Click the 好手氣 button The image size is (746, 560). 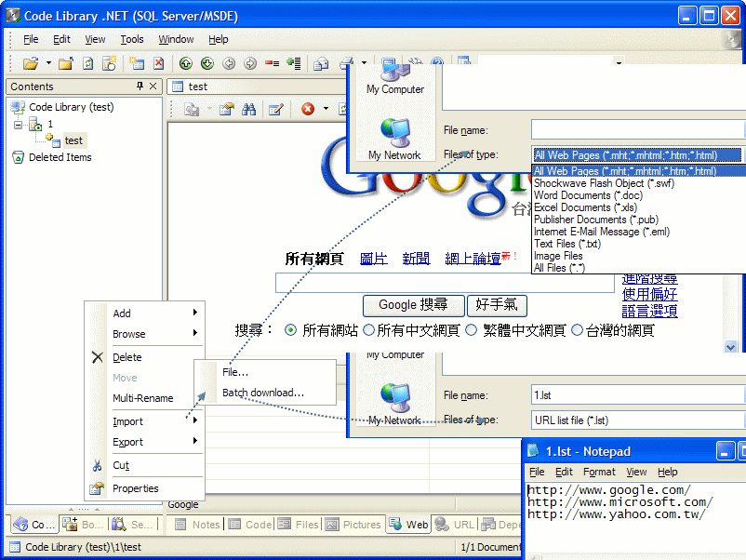tap(497, 305)
